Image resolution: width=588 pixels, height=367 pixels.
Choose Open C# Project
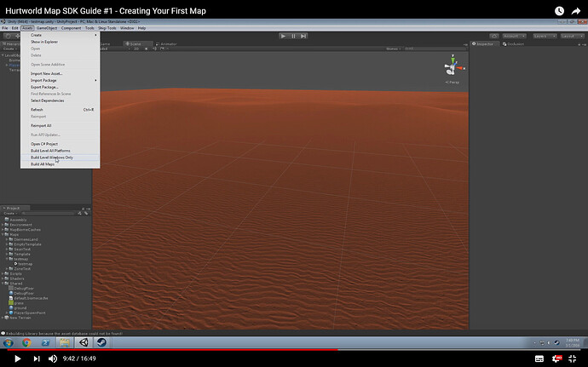pyautogui.click(x=60, y=144)
